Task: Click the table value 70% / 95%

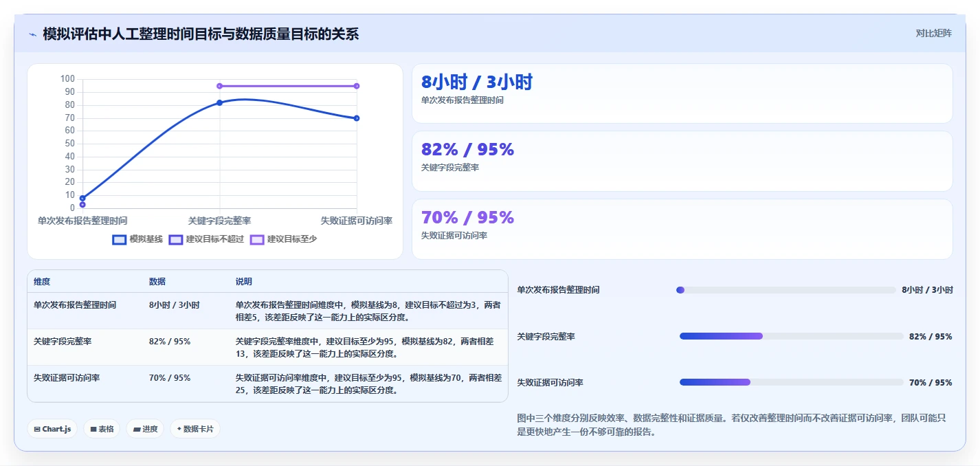Action: (170, 377)
